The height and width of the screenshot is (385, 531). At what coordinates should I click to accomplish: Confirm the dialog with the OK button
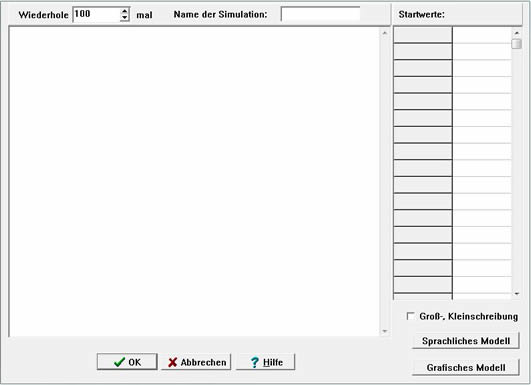(x=127, y=362)
